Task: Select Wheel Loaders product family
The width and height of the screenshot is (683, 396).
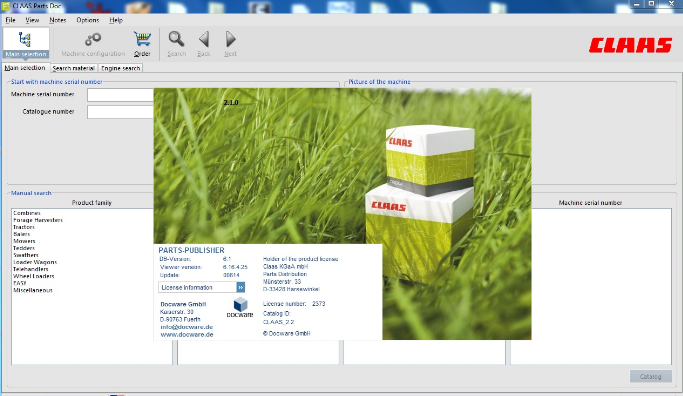Action: point(34,276)
